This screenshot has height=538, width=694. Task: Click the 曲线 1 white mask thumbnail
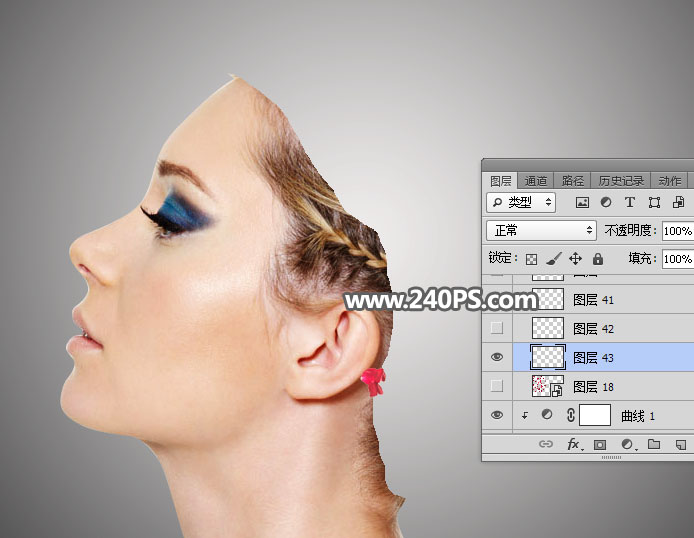click(595, 415)
